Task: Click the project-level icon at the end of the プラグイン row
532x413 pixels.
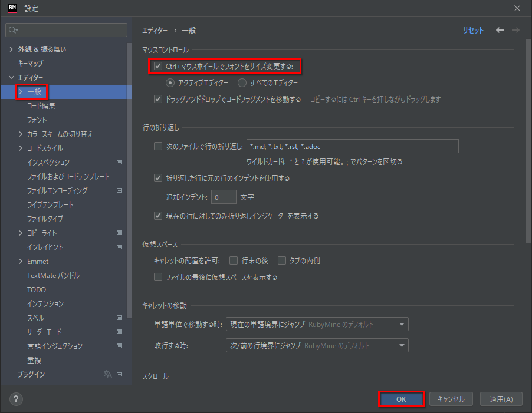Action: point(119,374)
